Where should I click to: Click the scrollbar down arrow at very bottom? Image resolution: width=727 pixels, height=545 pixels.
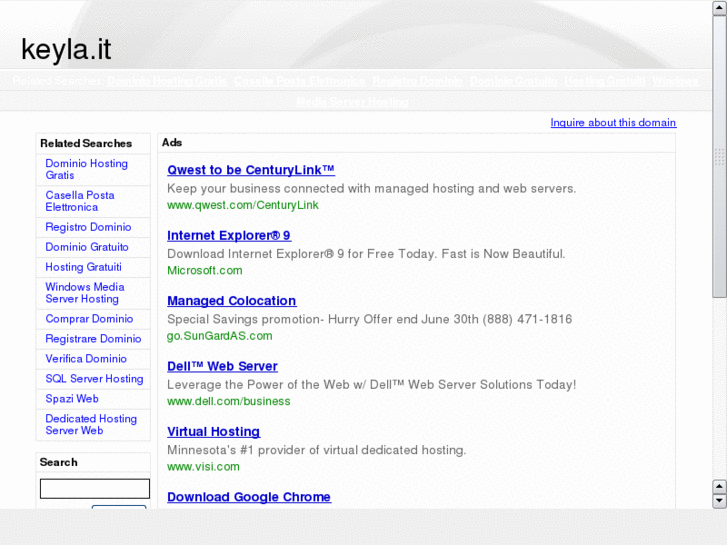719,501
